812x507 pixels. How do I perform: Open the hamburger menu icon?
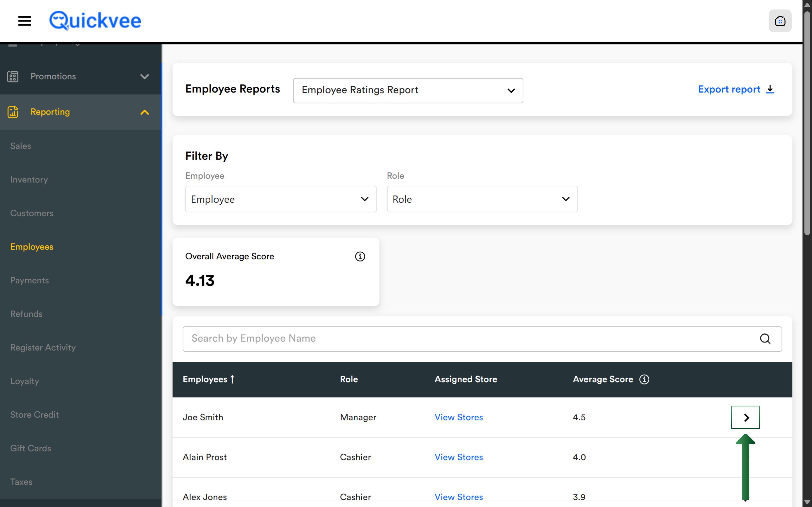tap(25, 21)
